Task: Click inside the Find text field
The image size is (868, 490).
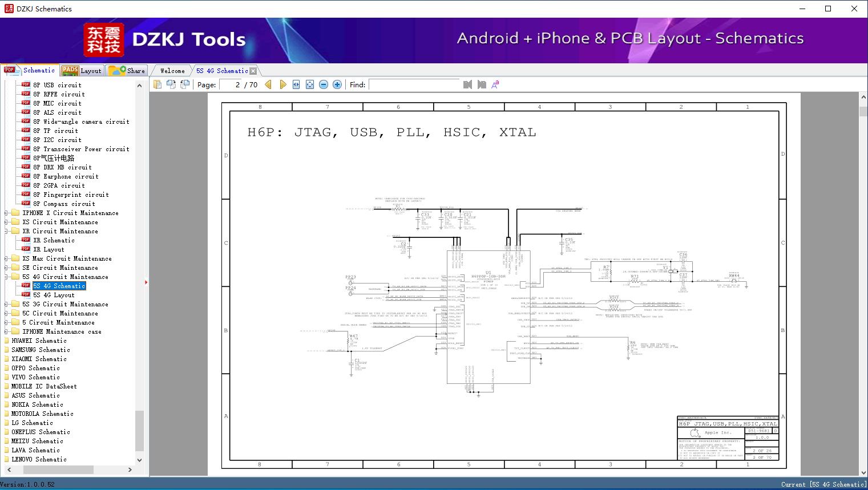Action: 414,84
